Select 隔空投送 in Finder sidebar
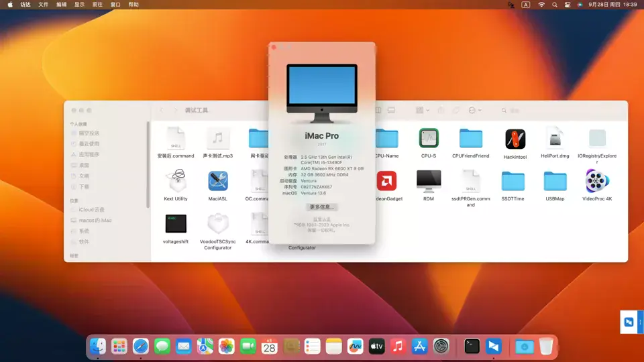This screenshot has width=644, height=362. tap(89, 133)
